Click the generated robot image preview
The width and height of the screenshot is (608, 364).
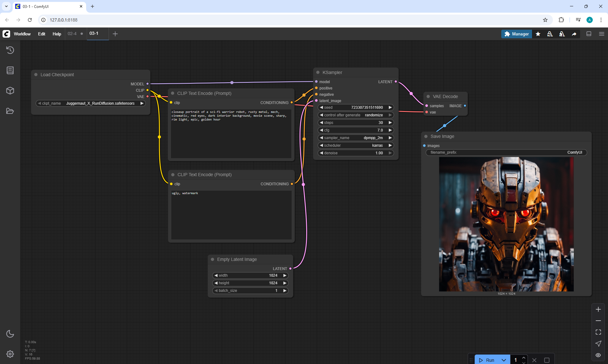pyautogui.click(x=506, y=224)
